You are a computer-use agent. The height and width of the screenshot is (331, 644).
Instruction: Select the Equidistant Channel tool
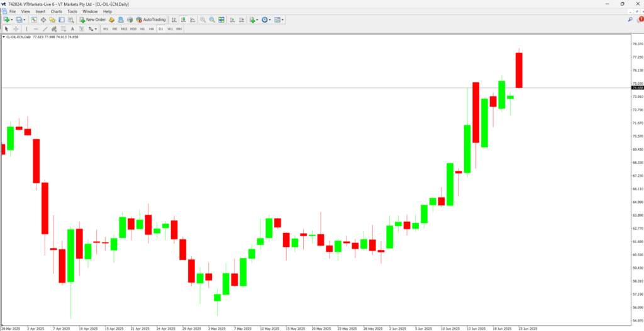pyautogui.click(x=54, y=29)
